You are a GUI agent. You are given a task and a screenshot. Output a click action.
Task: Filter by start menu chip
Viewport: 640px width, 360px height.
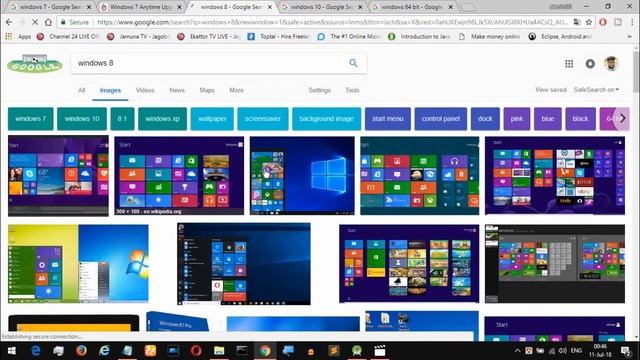pos(388,119)
